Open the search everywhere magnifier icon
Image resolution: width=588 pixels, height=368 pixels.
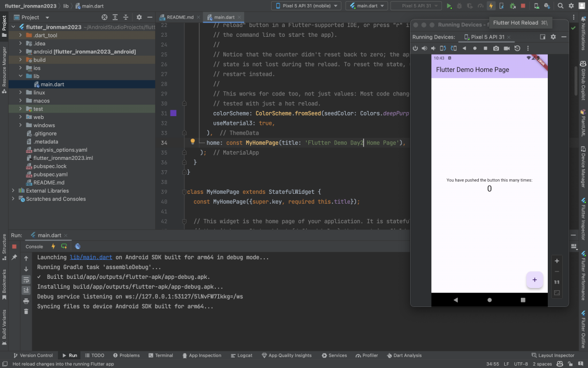click(561, 6)
